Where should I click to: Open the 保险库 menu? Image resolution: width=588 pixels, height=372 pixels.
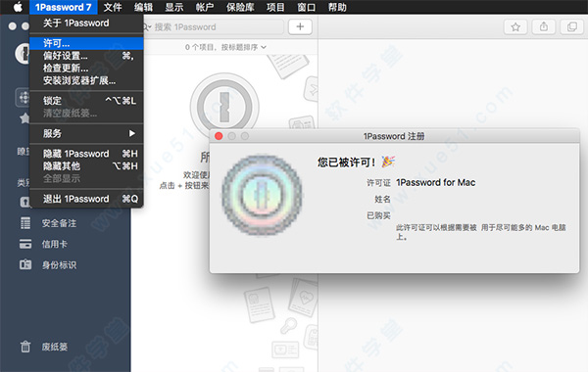point(240,7)
